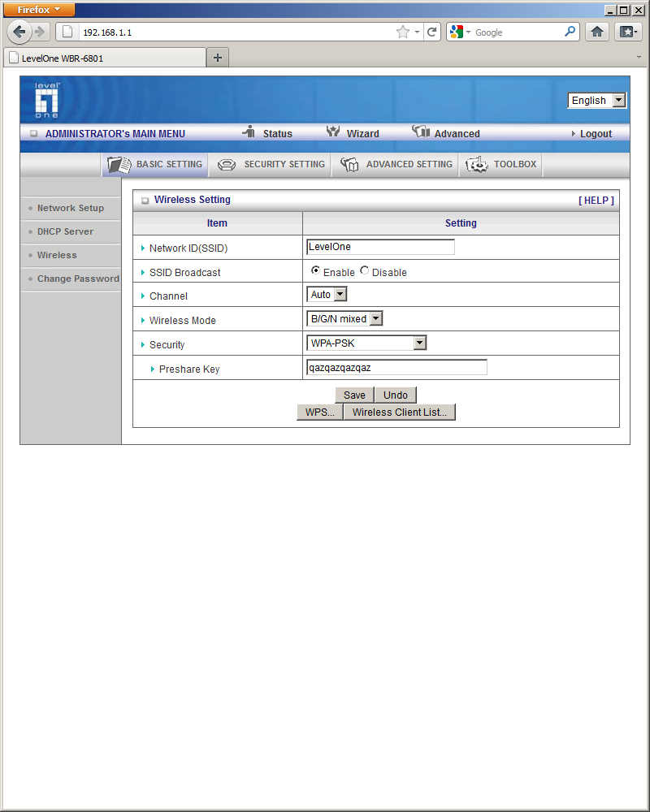Click the Advanced icon in the main menu
This screenshot has width=650, height=812.
click(421, 132)
